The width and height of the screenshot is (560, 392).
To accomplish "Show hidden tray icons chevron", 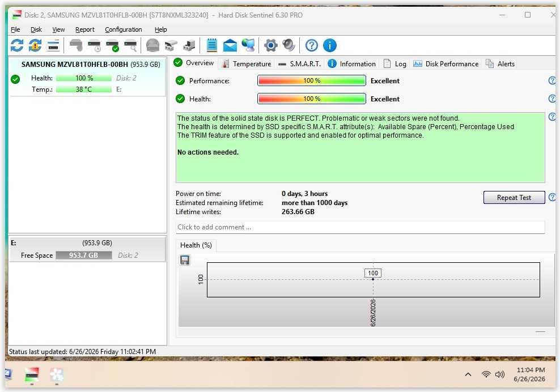I will (468, 374).
